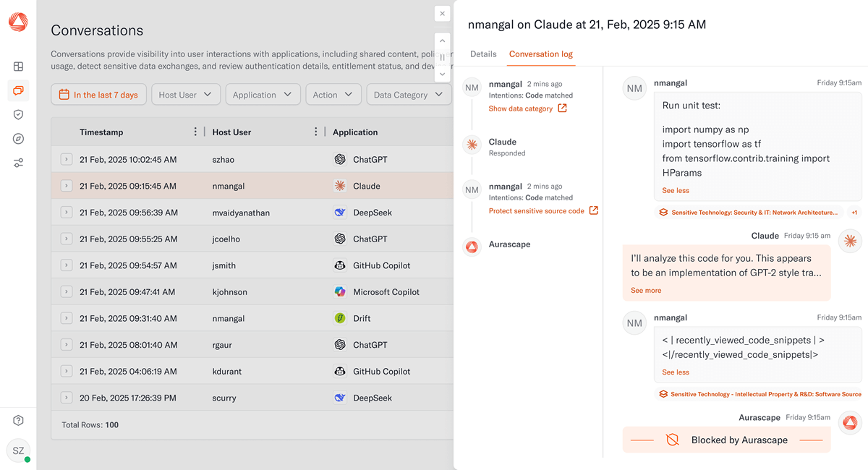Click the ChatGPT icon in szhao's row
This screenshot has height=470, width=868.
point(340,159)
